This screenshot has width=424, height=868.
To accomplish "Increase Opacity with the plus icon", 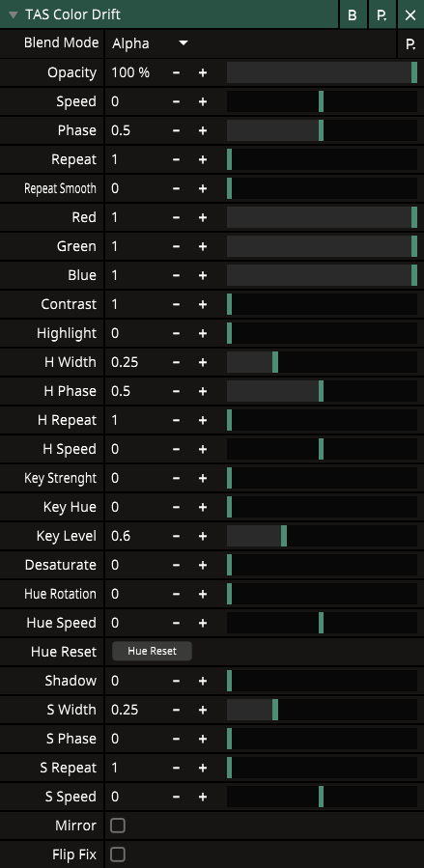I will click(203, 72).
